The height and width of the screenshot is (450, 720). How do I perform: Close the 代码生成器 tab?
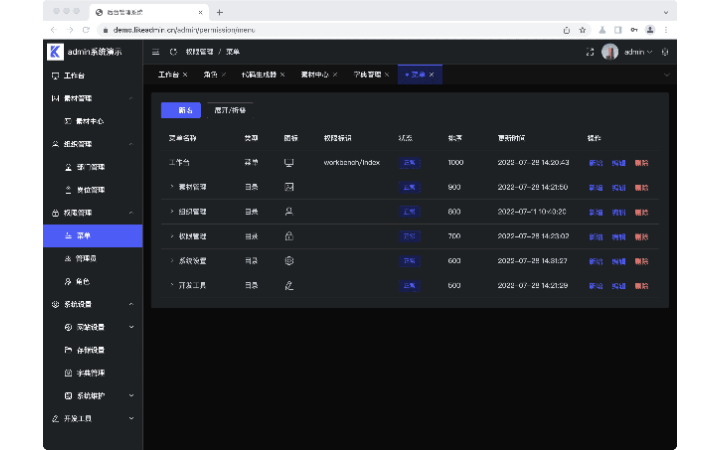pyautogui.click(x=283, y=75)
